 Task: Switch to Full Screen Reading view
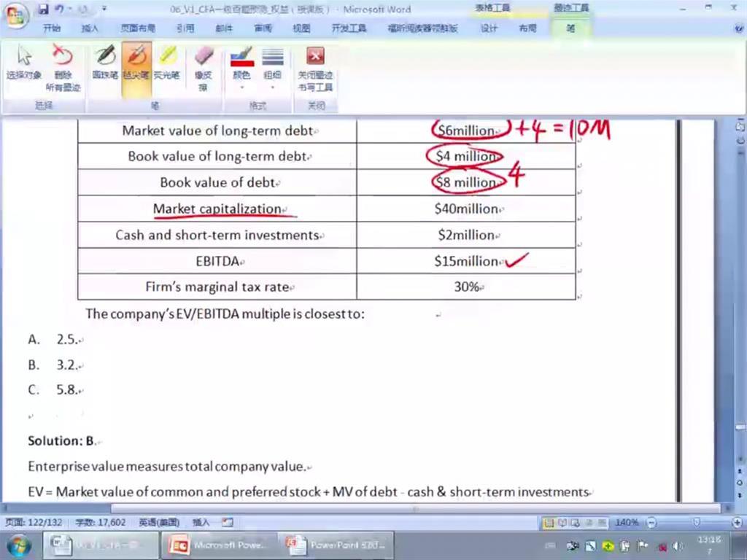(562, 523)
